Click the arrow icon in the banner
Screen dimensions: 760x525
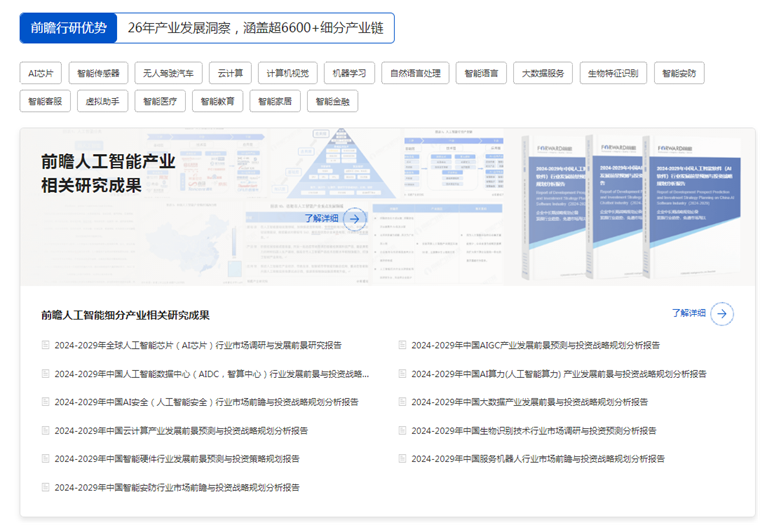[354, 218]
